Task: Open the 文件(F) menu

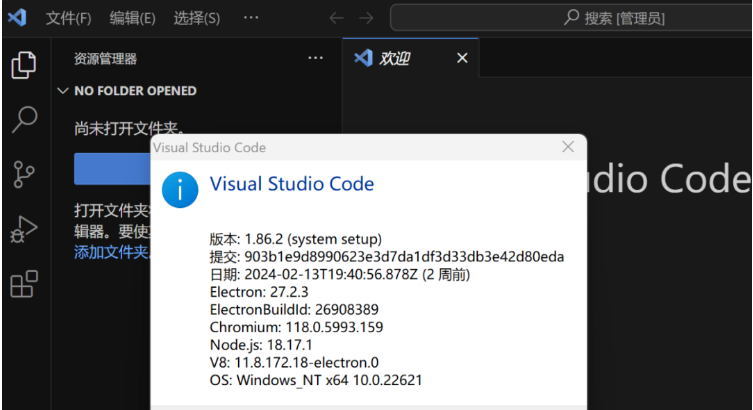Action: [68, 18]
